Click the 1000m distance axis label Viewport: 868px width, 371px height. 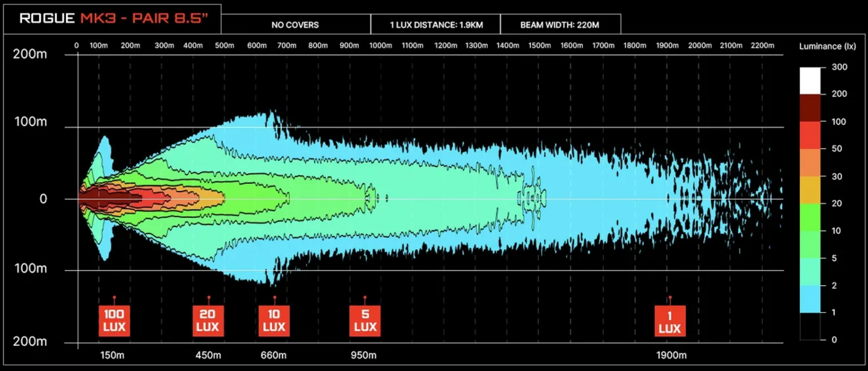(380, 46)
